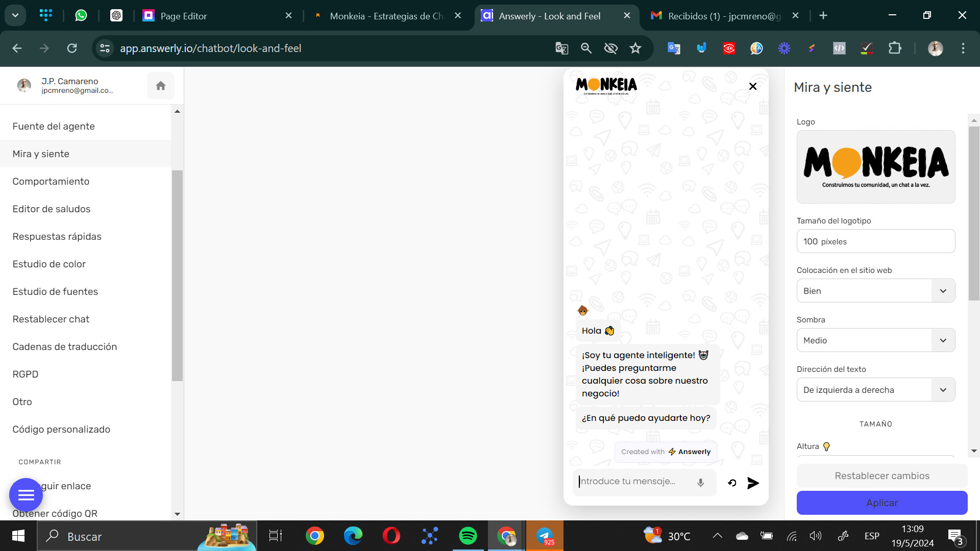980x551 pixels.
Task: Open Microsoft Edge from the taskbar
Action: coord(353,536)
